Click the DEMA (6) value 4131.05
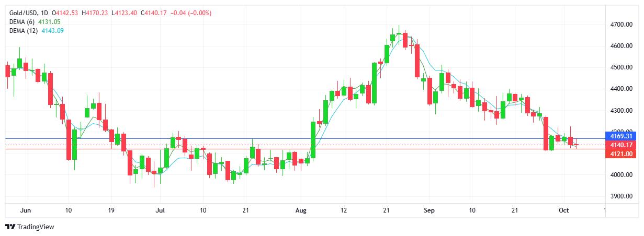 coord(50,22)
